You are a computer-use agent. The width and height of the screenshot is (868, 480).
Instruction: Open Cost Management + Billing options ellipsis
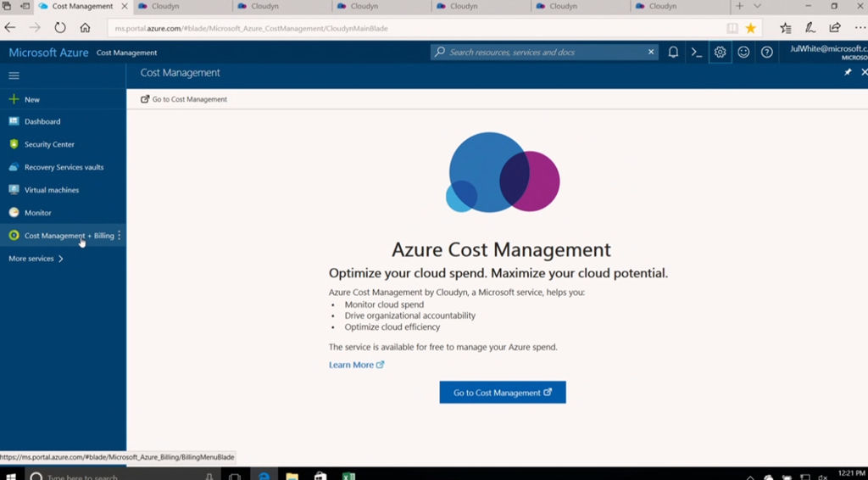point(120,236)
